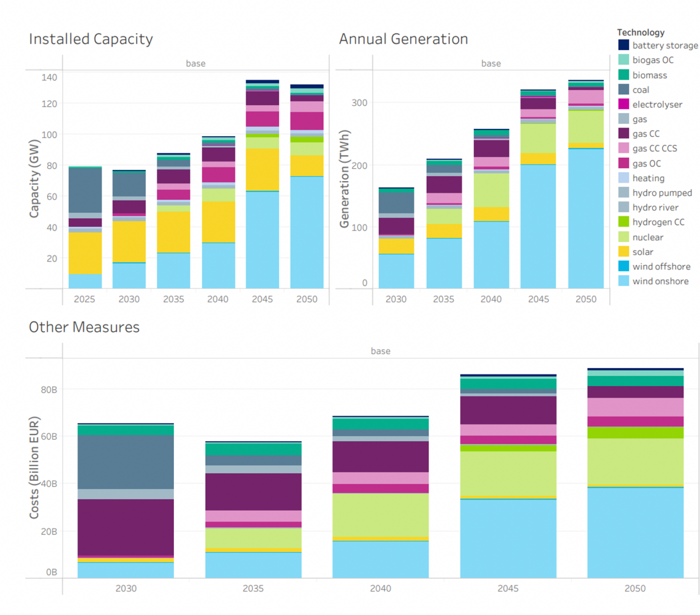
Task: Click the gas CC CCS legend label
Action: (654, 148)
